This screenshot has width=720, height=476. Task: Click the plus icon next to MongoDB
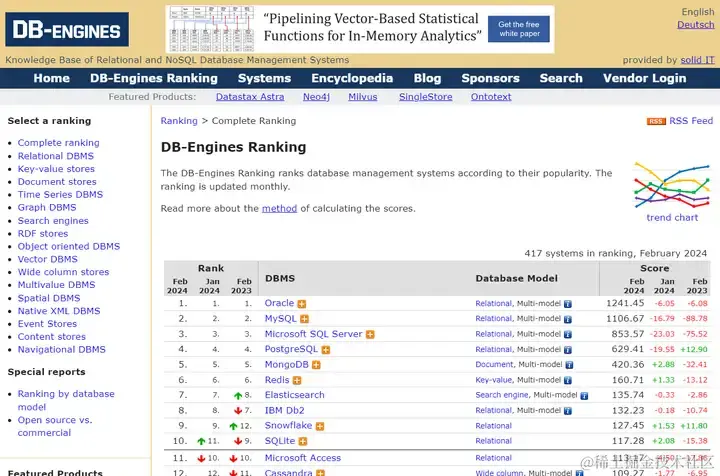(316, 365)
